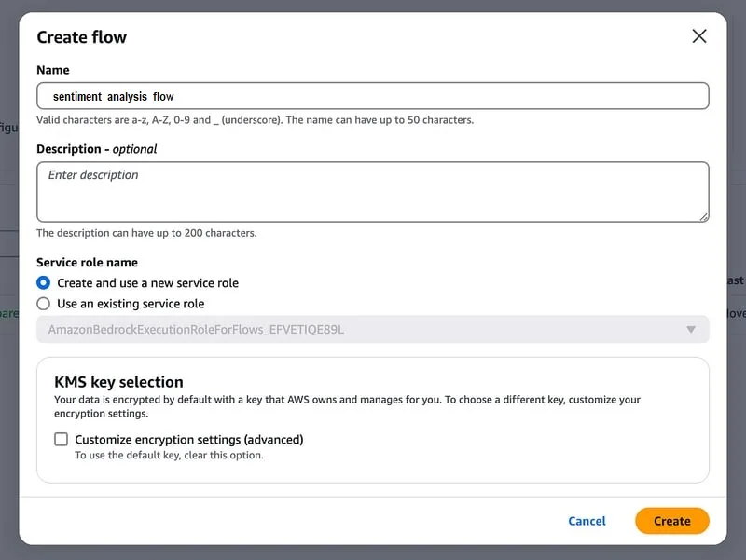This screenshot has height=560, width=746.
Task: Click the Name input field
Action: coord(372,96)
